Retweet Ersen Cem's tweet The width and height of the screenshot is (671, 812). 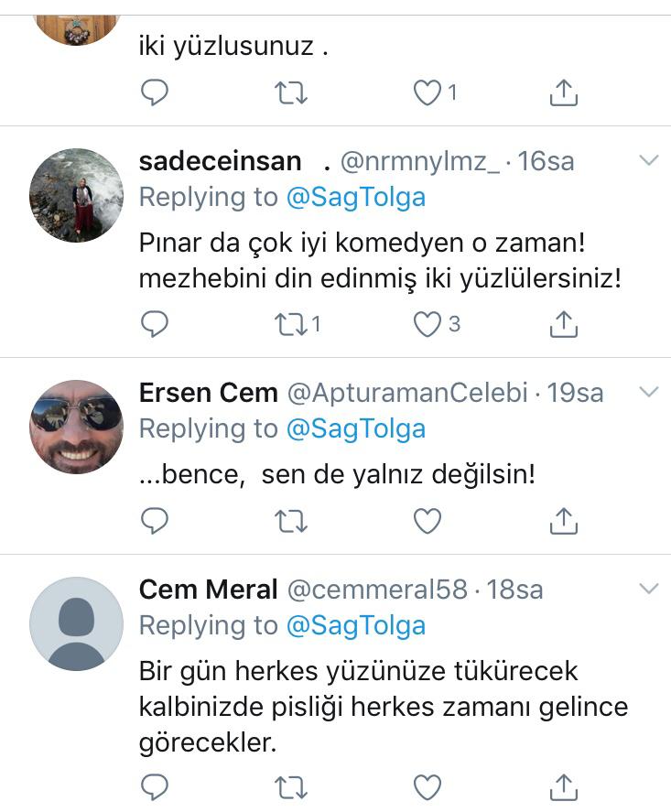(x=291, y=521)
